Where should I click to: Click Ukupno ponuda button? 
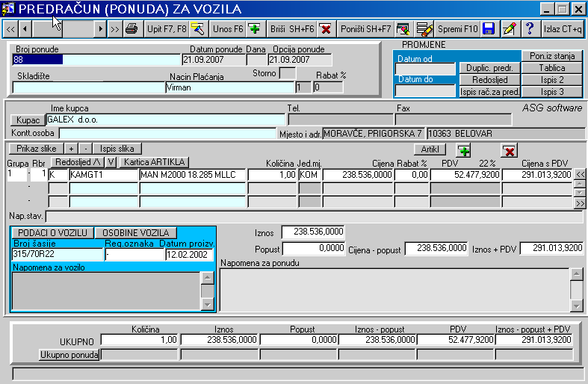coord(69,355)
